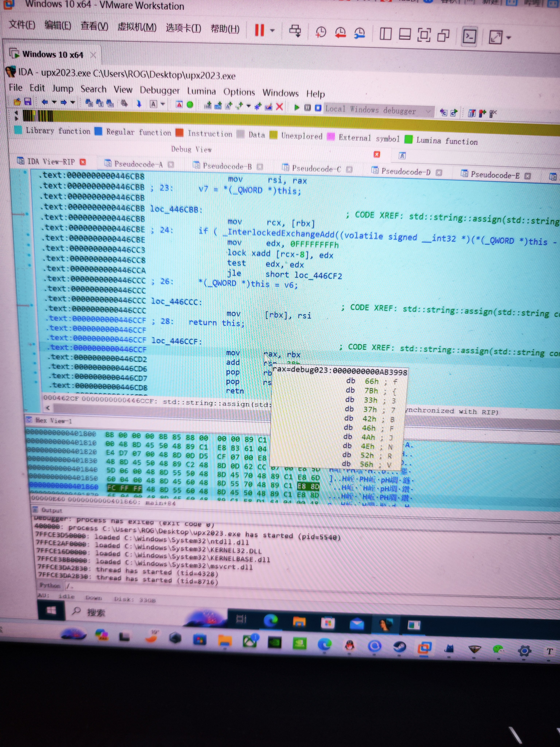The width and height of the screenshot is (560, 747).
Task: Jump back with IDA left arrow
Action: 44,102
